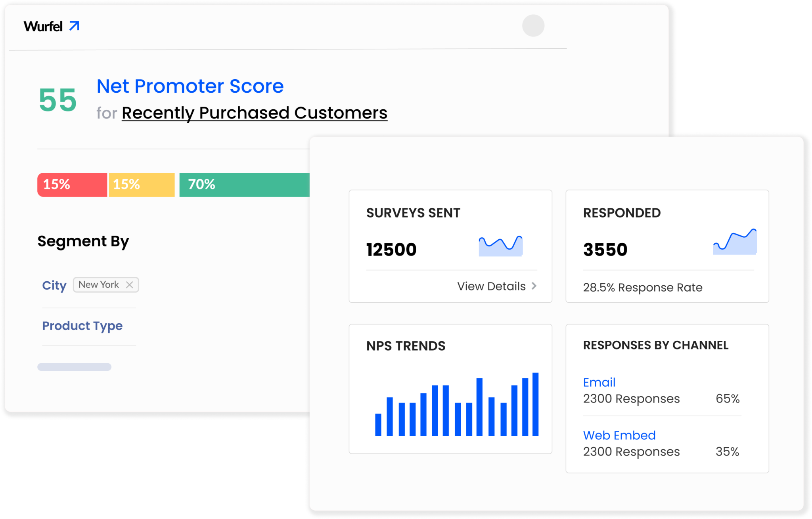This screenshot has width=812, height=519.
Task: Open the Web Embed channel responses link
Action: (619, 435)
